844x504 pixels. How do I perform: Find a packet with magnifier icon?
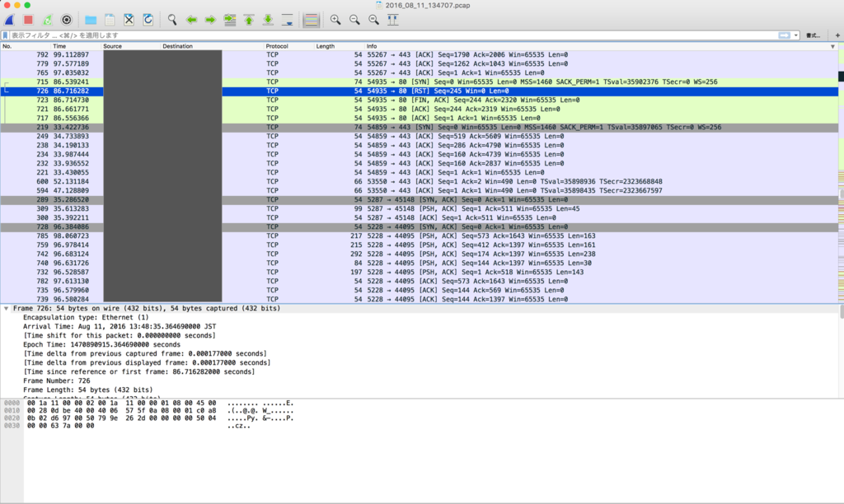pyautogui.click(x=172, y=20)
